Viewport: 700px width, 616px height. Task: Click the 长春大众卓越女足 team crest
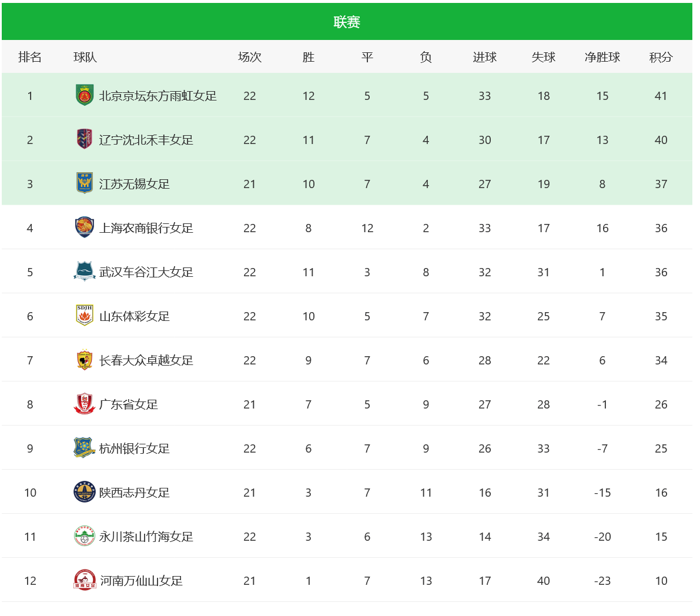(85, 360)
